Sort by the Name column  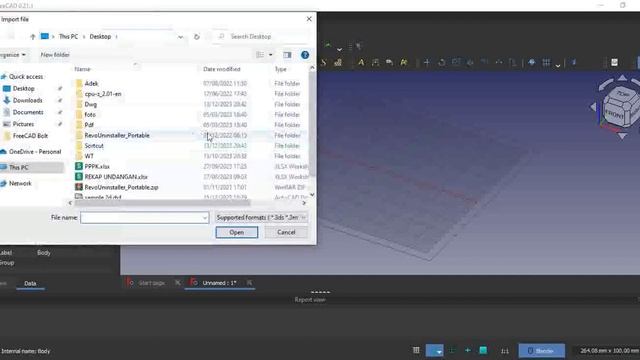[x=82, y=69]
